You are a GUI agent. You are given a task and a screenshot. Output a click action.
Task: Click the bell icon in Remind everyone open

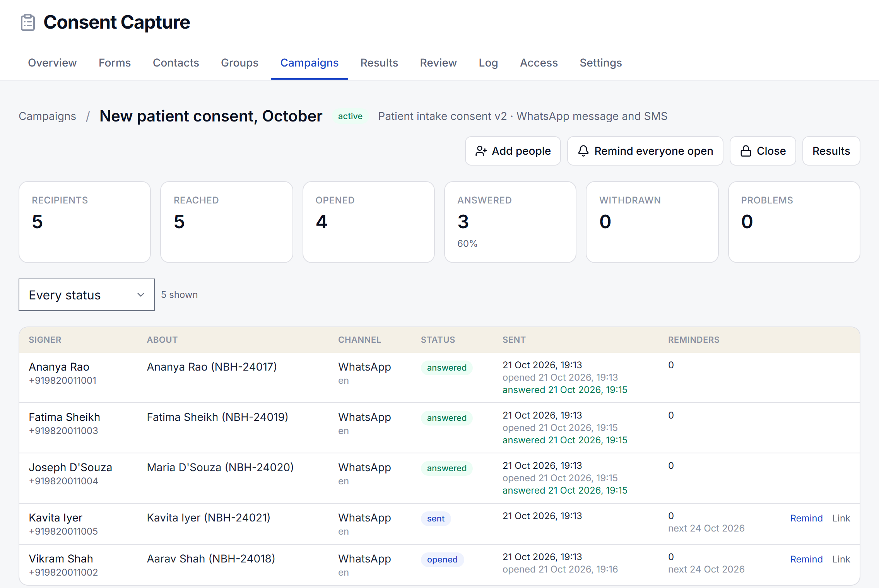[583, 151]
